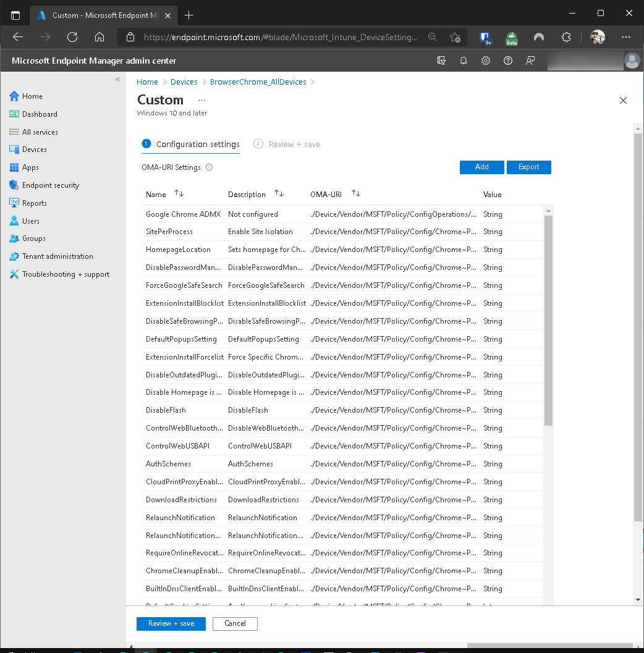Add page to favorites star icon
644x653 pixels.
click(x=455, y=38)
